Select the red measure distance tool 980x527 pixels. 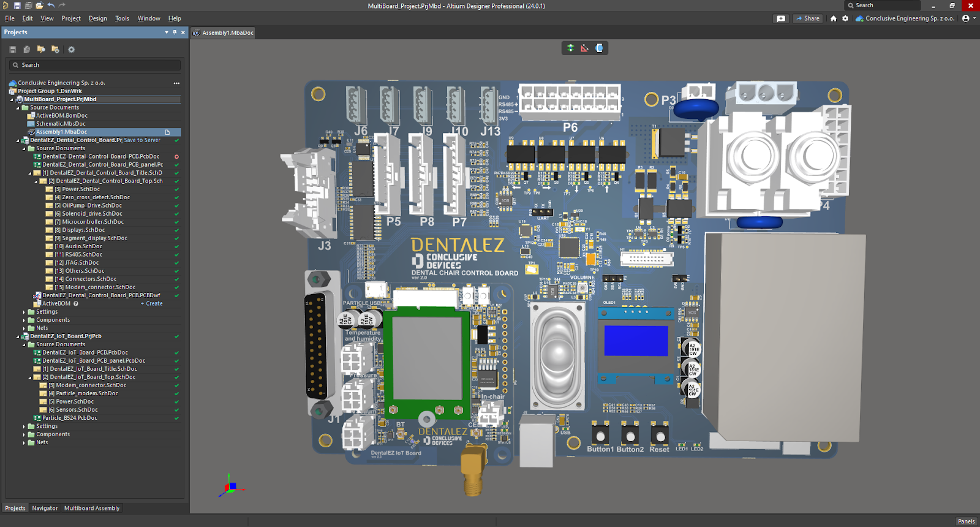point(584,48)
